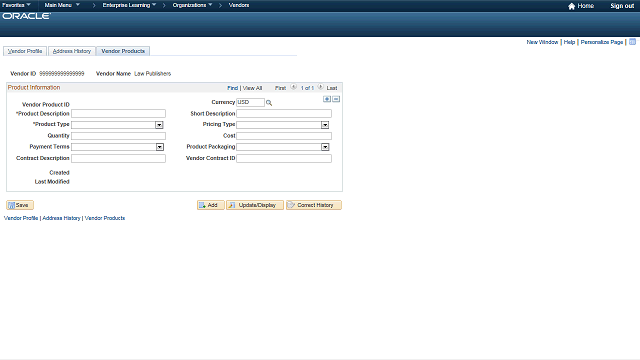Add a new product row with plus icon
The height and width of the screenshot is (360, 640).
tap(327, 99)
